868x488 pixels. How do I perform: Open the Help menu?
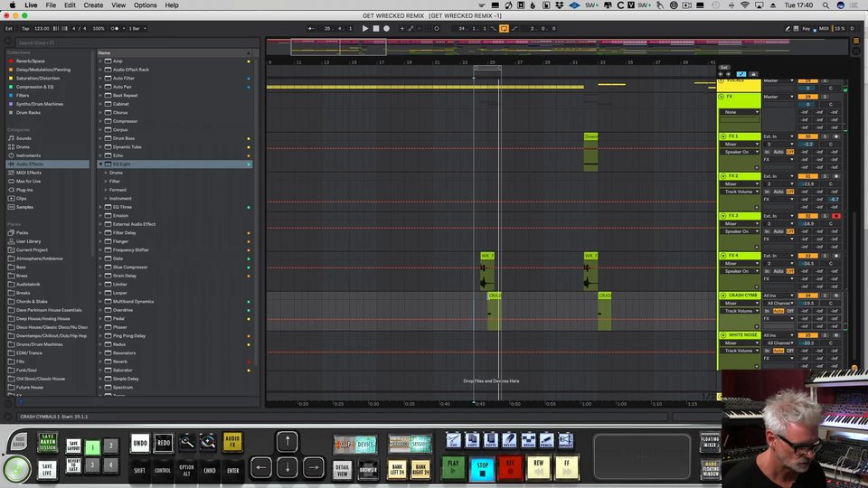172,5
